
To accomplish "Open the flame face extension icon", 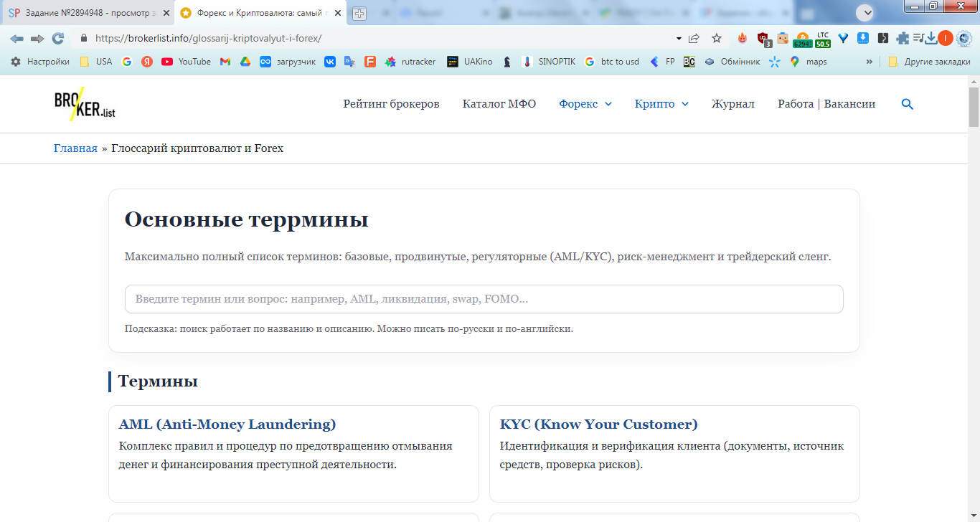I will (x=743, y=39).
